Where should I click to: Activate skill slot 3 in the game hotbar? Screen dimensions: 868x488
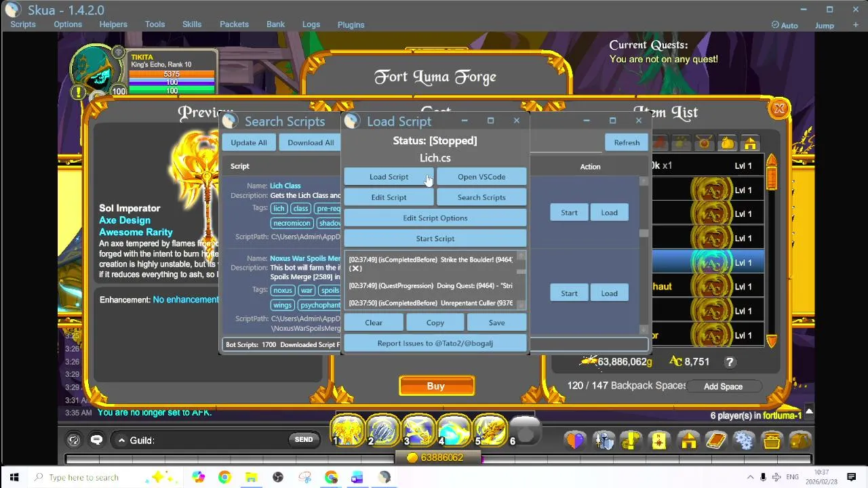(x=418, y=432)
